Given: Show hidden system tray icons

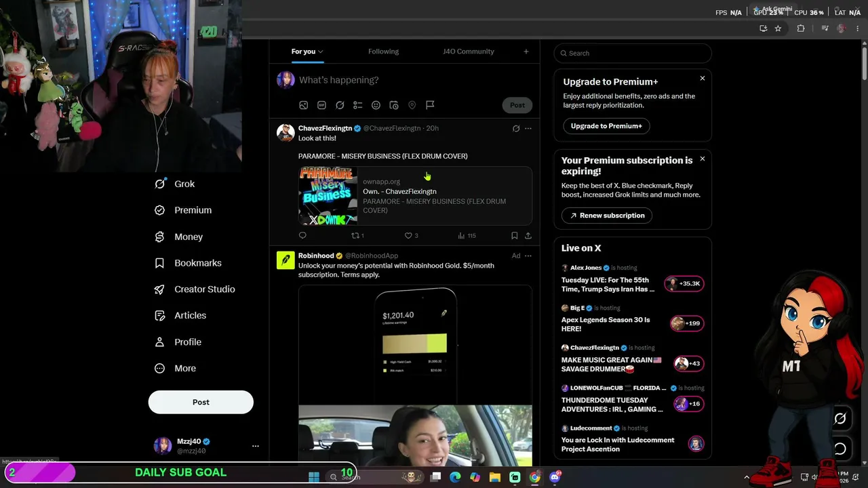Looking at the screenshot, I should 747,477.
